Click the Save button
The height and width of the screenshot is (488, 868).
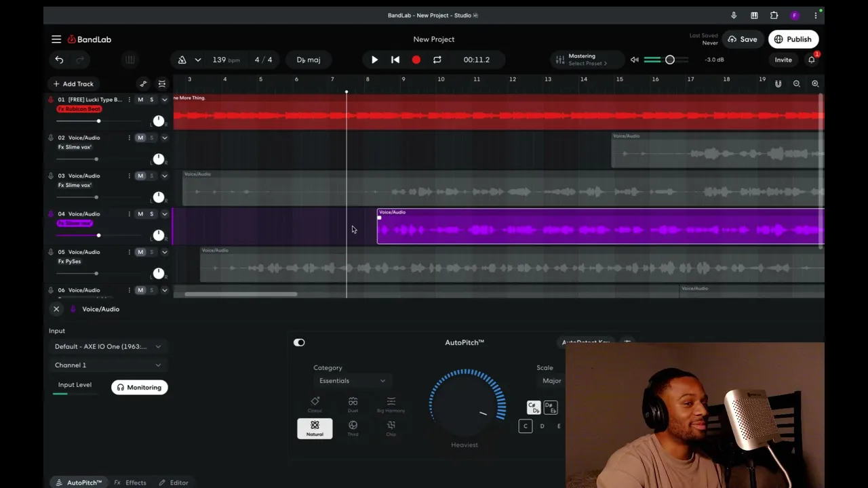pyautogui.click(x=743, y=39)
